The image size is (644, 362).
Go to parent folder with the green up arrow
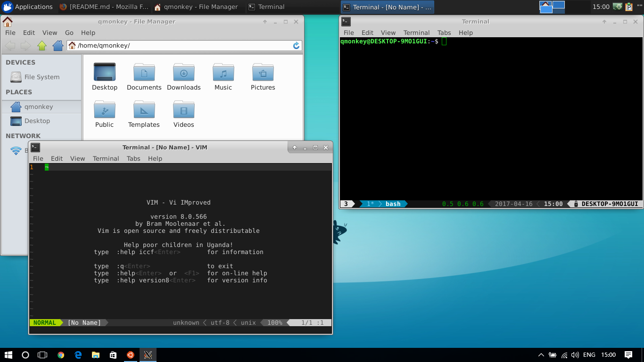42,46
